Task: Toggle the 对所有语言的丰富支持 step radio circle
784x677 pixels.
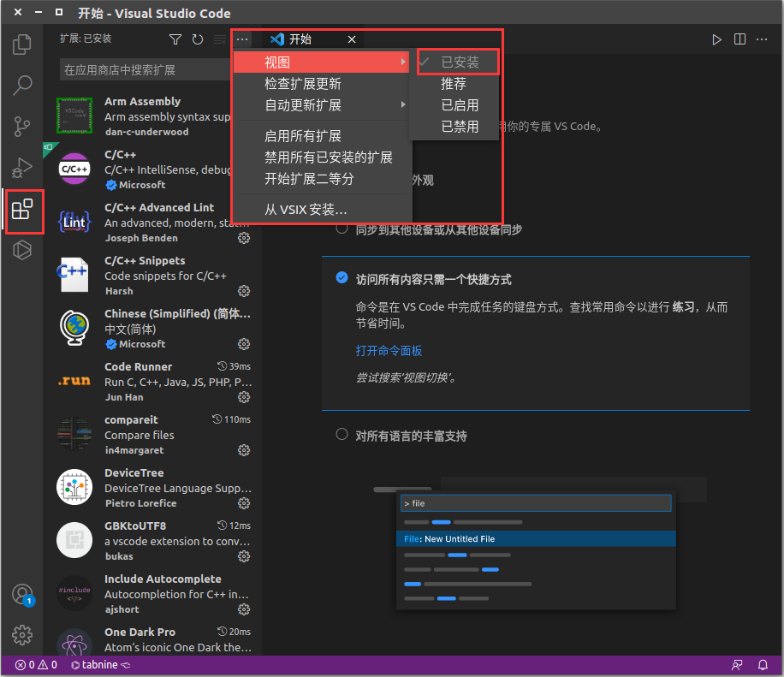Action: 342,434
